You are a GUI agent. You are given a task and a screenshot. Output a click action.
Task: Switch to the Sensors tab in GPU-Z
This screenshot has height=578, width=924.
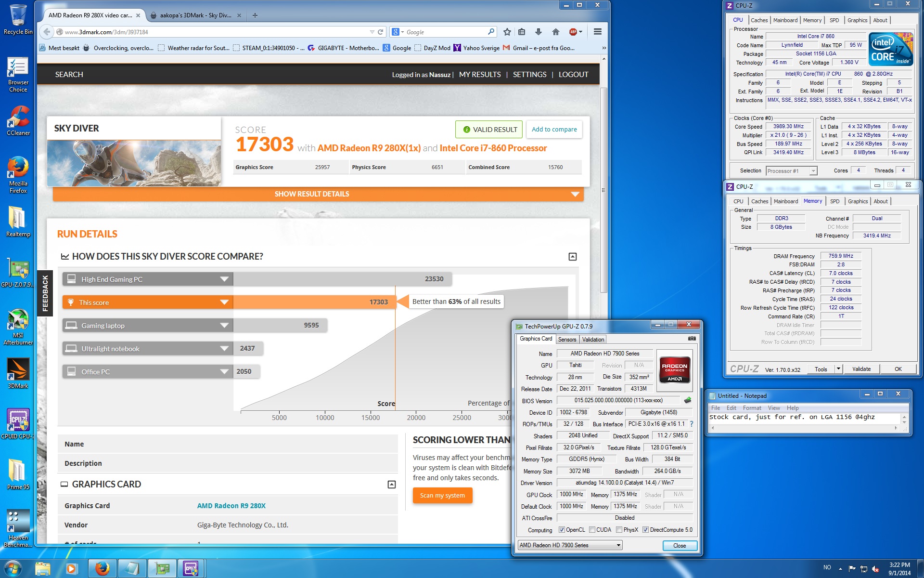[x=567, y=340]
